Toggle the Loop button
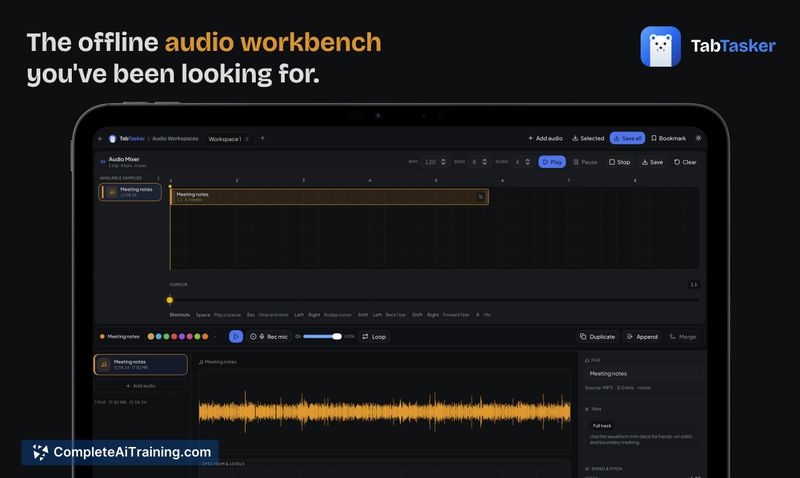 [x=374, y=337]
